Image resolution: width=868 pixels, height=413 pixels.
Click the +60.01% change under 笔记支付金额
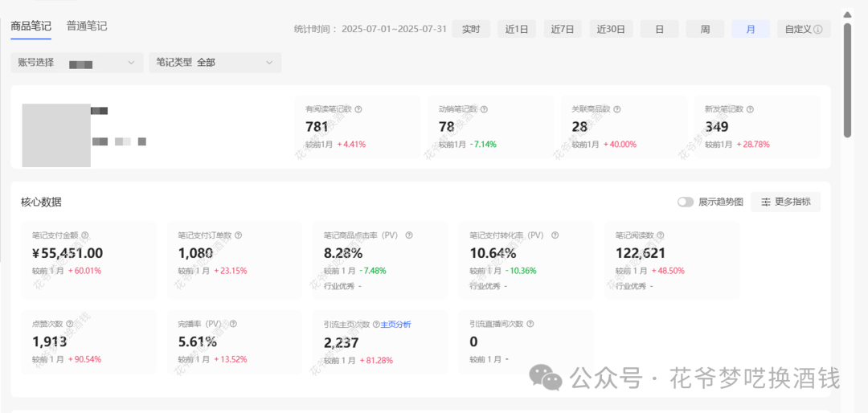(84, 272)
